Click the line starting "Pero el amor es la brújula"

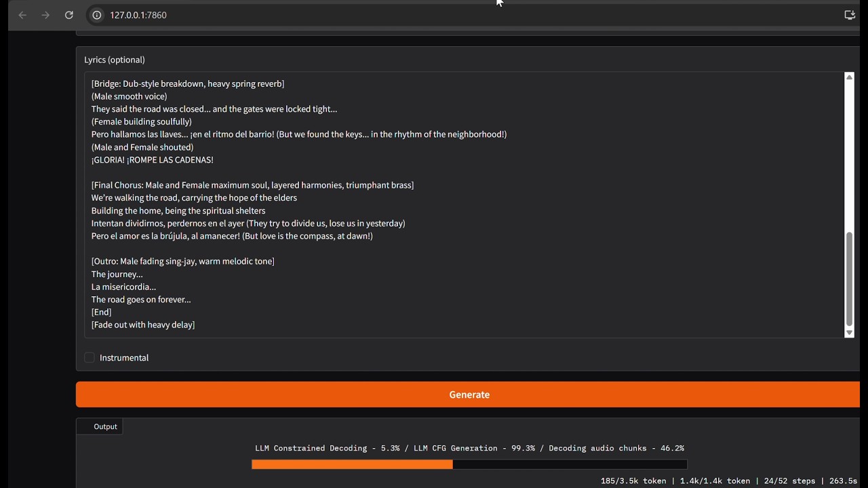click(232, 236)
